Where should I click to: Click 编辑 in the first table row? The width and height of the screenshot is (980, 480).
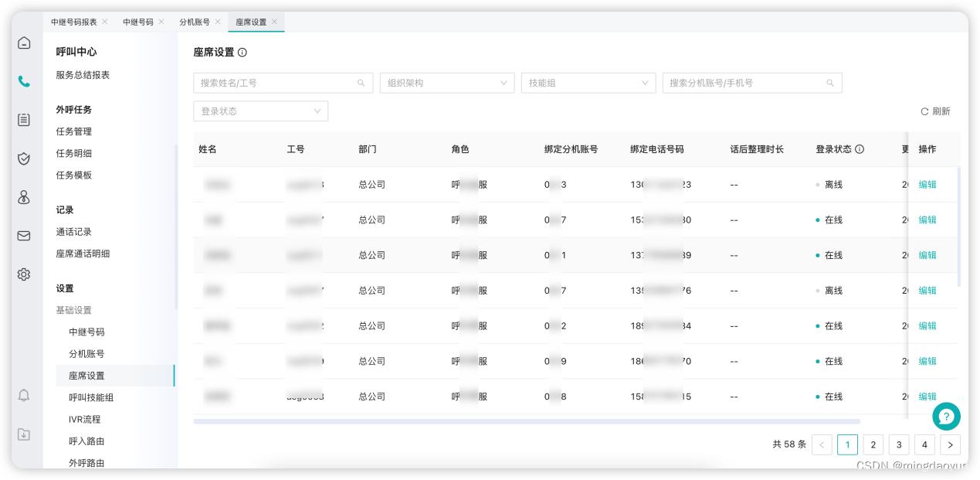(x=927, y=184)
